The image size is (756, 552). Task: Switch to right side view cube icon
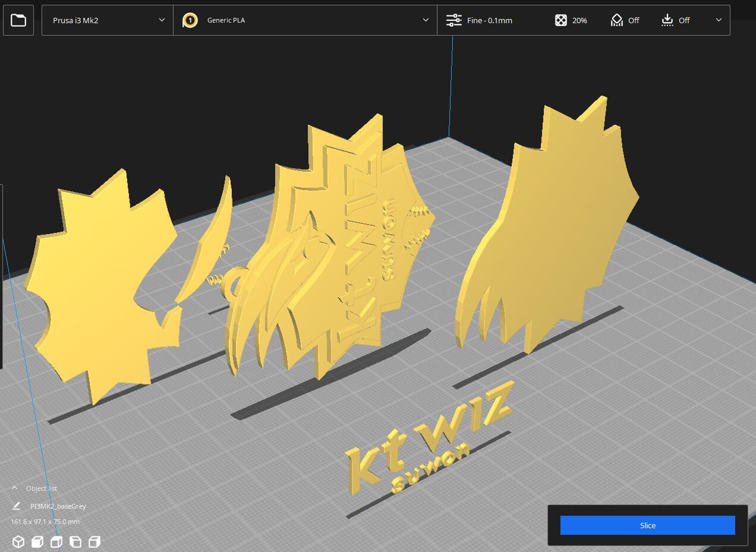[x=94, y=541]
